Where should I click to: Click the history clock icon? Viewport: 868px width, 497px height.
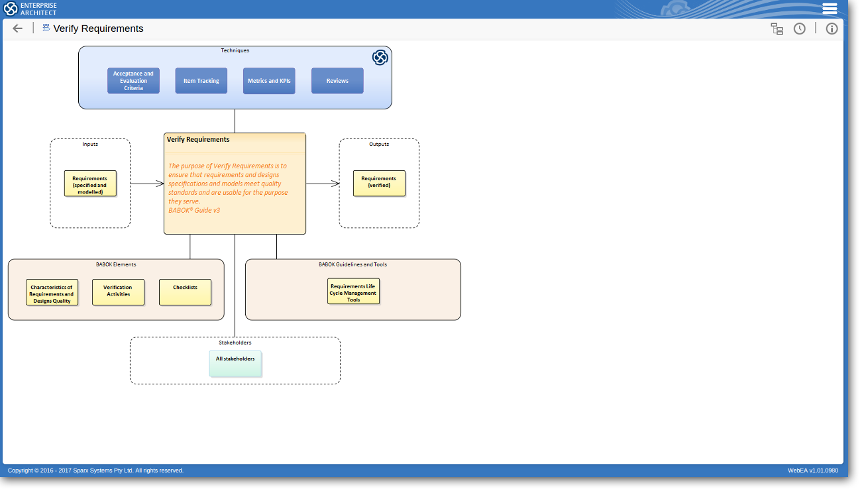tap(800, 28)
